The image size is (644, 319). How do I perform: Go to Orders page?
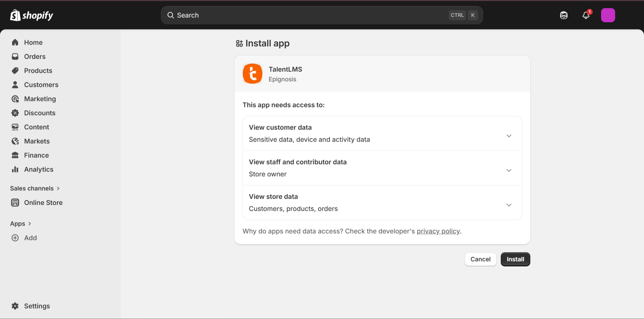[35, 56]
